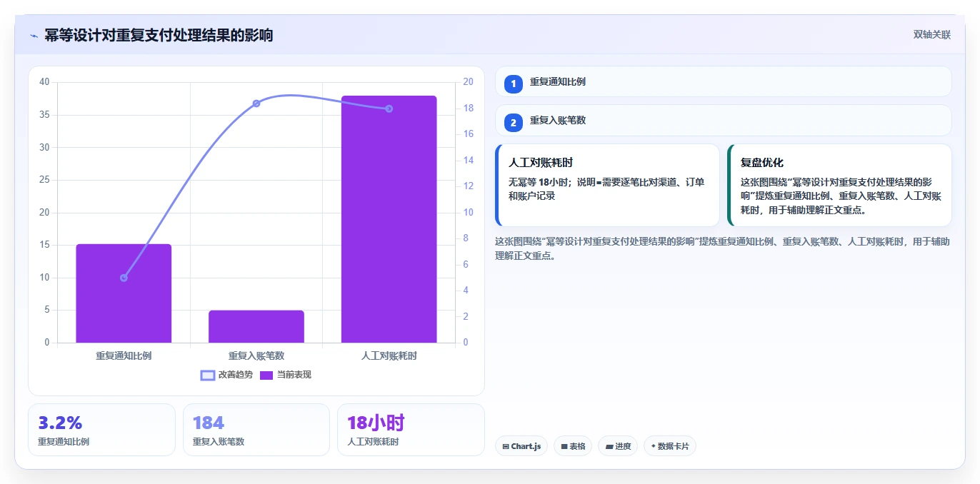980x484 pixels.
Task: Click the number 2 badge
Action: pos(513,122)
